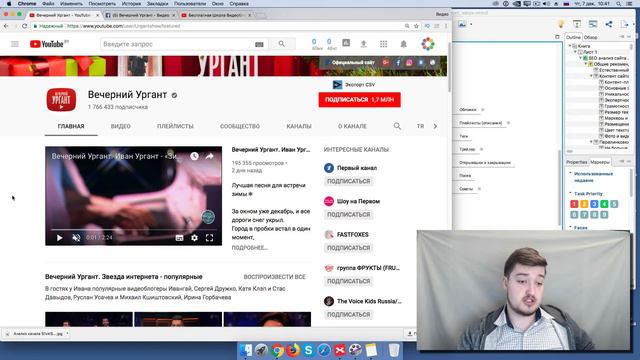Expand video description with ПОДРОБНЕЕ
This screenshot has height=360, width=640.
coord(250,247)
